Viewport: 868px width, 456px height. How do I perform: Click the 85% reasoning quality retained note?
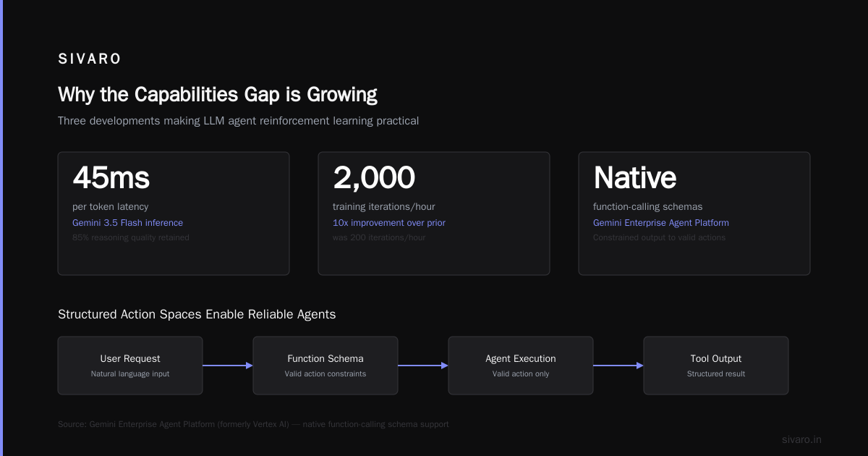[131, 237]
